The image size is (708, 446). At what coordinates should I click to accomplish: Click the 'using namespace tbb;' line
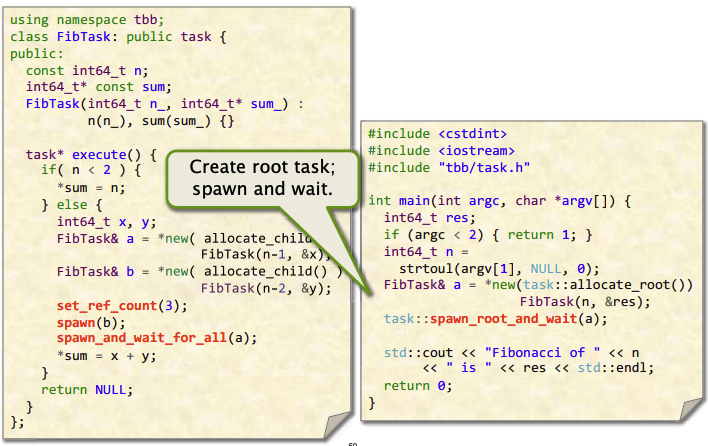coord(87,20)
